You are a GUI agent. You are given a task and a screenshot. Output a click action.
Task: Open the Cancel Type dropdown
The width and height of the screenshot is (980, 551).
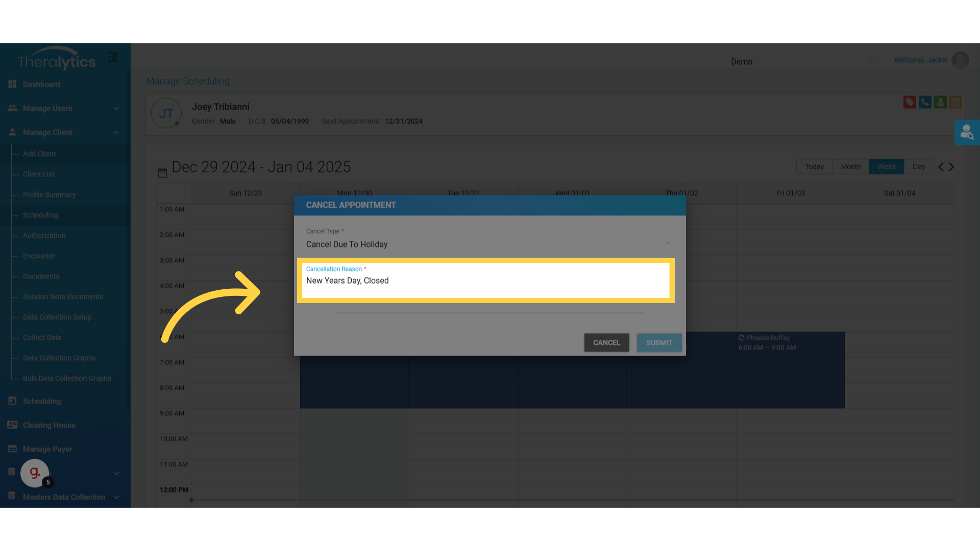pos(487,244)
